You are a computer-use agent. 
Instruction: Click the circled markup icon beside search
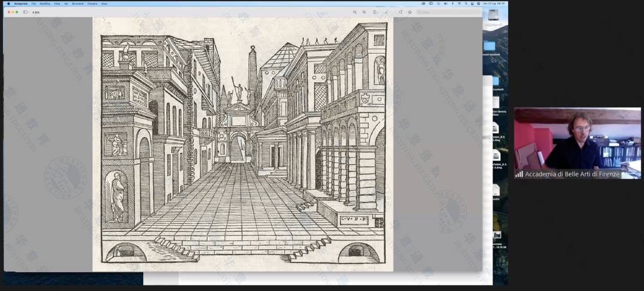click(x=410, y=12)
